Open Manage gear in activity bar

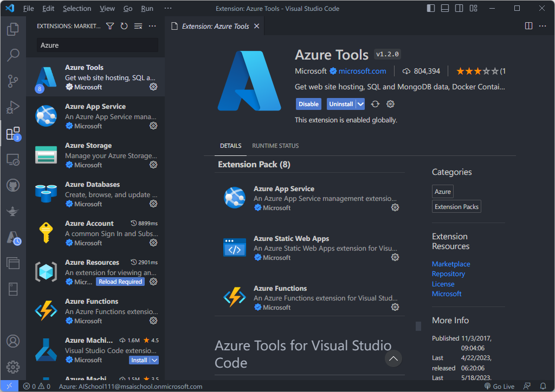[13, 367]
